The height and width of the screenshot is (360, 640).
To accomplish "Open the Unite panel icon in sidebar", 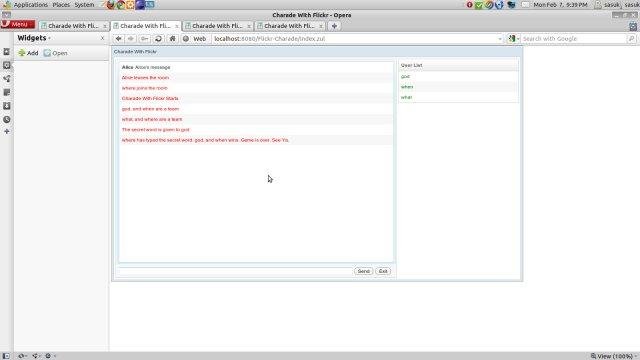I will click(7, 79).
